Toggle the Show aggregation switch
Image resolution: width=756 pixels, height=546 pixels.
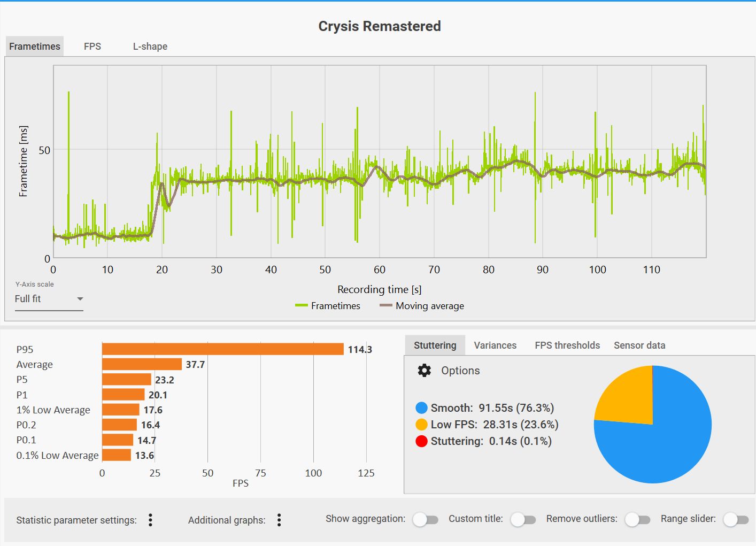tap(426, 519)
